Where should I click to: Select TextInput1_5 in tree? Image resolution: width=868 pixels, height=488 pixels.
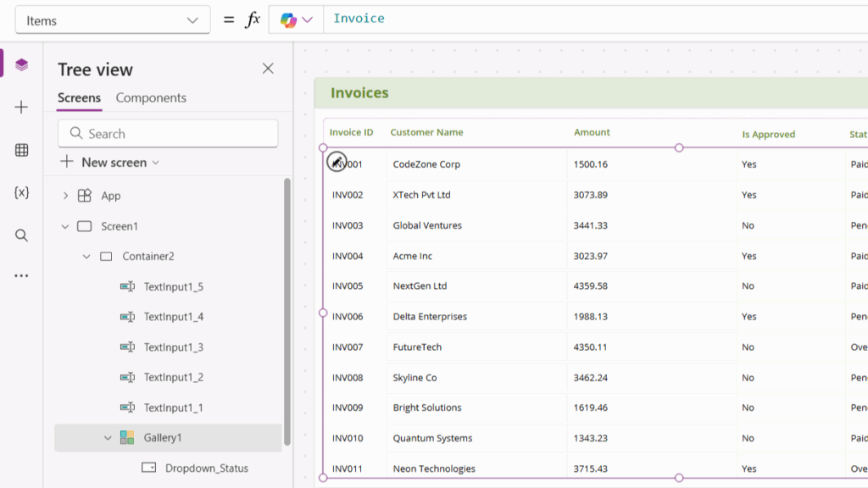(173, 286)
